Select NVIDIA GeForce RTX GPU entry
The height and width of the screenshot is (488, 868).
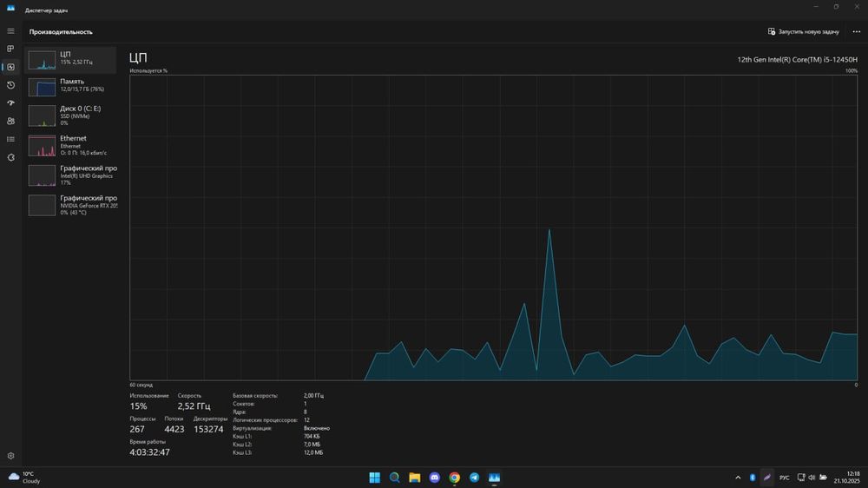click(70, 205)
